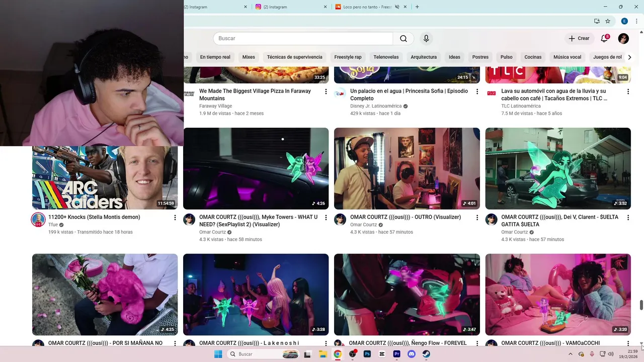Click the YouTube search magnifier button
Viewport: 644px width, 362px height.
click(404, 39)
